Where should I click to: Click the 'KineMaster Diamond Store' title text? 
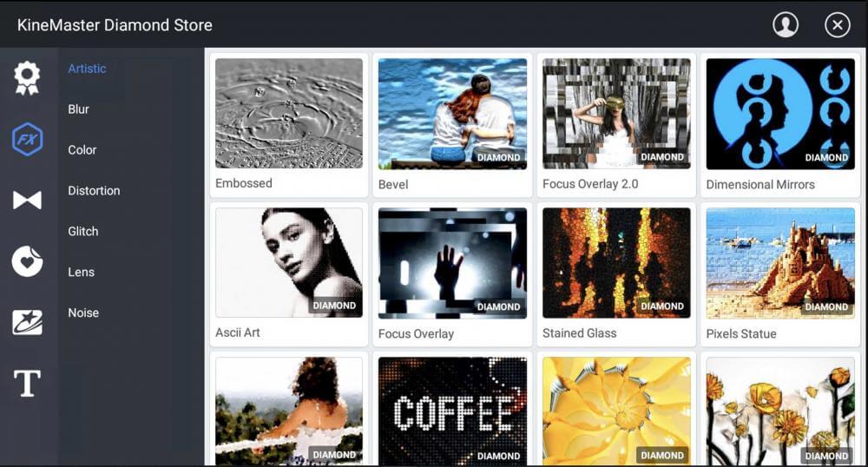pyautogui.click(x=115, y=25)
